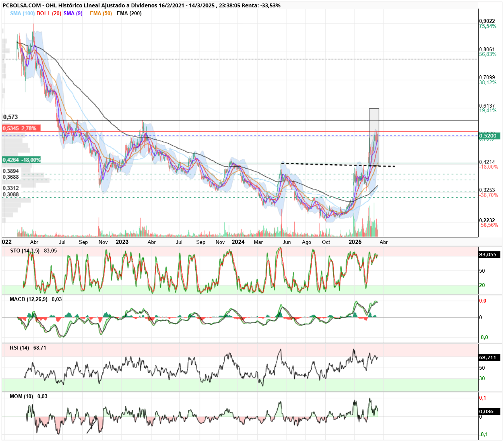504x442 pixels.
Task: Click the 0,3088 support level label
Action: [11, 194]
